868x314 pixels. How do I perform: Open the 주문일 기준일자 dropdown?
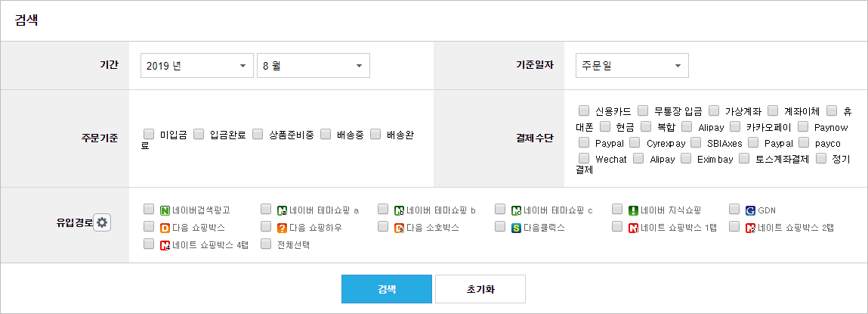click(x=632, y=66)
